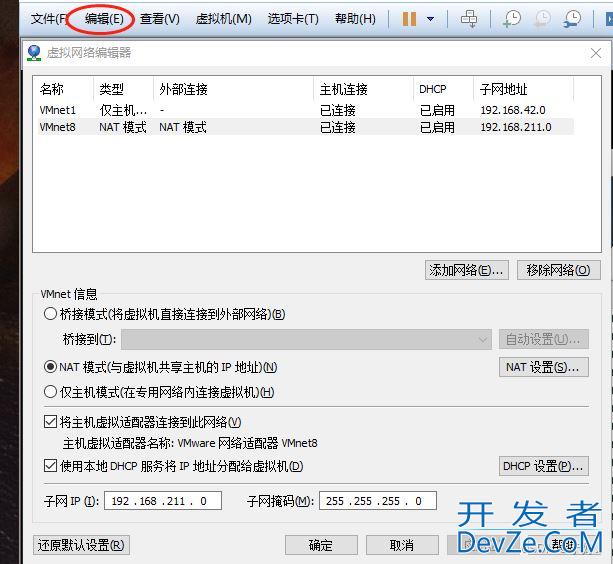Select the NAT 模式 radio button
Viewport: 613px width, 564px height.
pyautogui.click(x=50, y=367)
